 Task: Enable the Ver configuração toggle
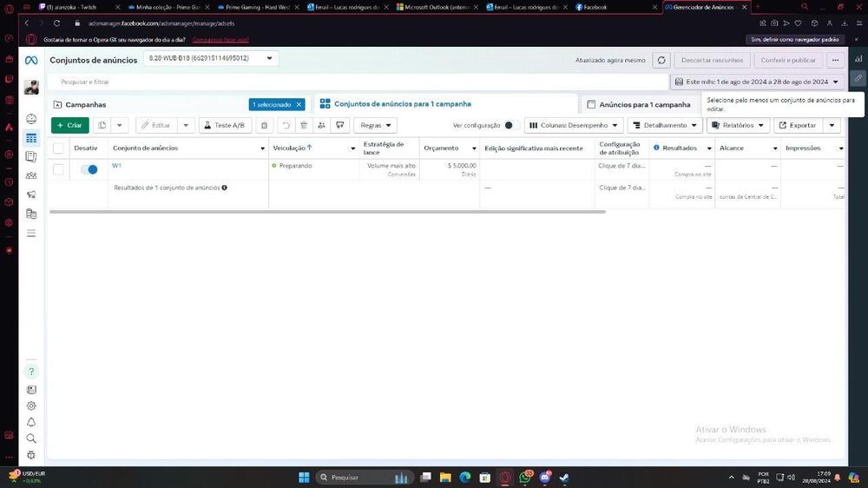(x=511, y=126)
